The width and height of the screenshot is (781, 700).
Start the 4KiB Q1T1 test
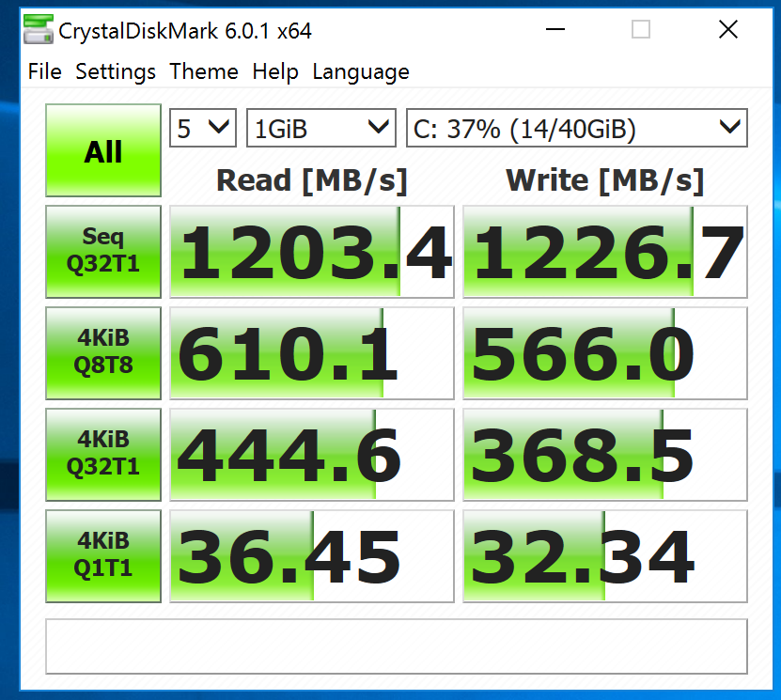click(103, 556)
